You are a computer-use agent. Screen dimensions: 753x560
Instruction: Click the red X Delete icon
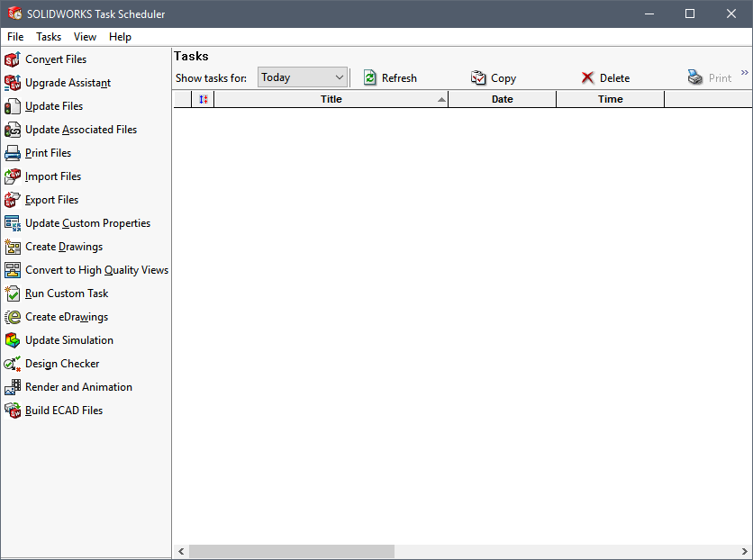pyautogui.click(x=587, y=77)
